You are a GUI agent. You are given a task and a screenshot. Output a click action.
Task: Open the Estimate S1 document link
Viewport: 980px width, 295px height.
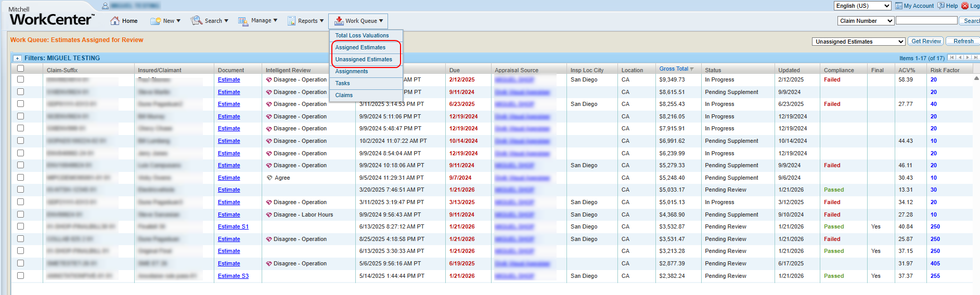(x=233, y=226)
